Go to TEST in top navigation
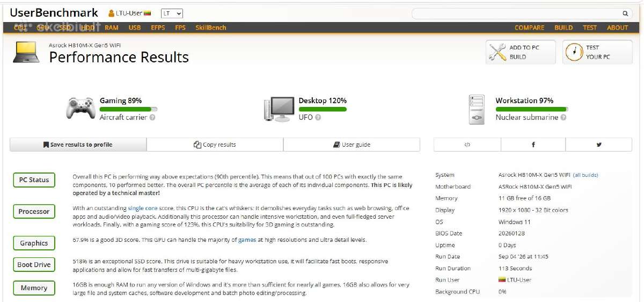Image resolution: width=644 pixels, height=302 pixels. [590, 27]
